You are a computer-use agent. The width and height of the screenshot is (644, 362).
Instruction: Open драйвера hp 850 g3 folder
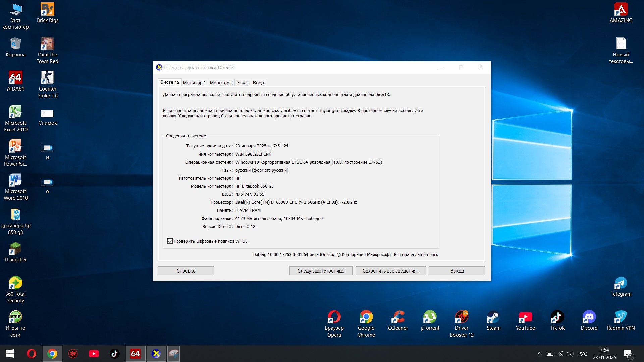pos(15,222)
